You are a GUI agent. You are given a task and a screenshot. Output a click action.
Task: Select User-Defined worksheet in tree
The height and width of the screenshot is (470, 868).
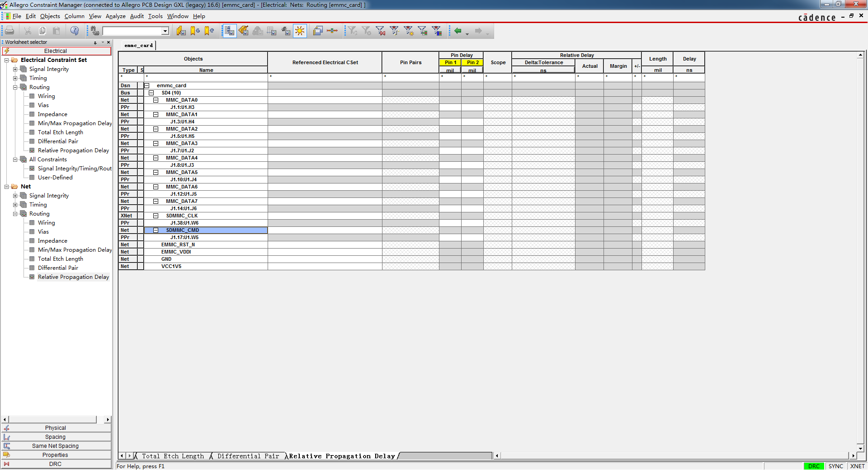click(55, 178)
